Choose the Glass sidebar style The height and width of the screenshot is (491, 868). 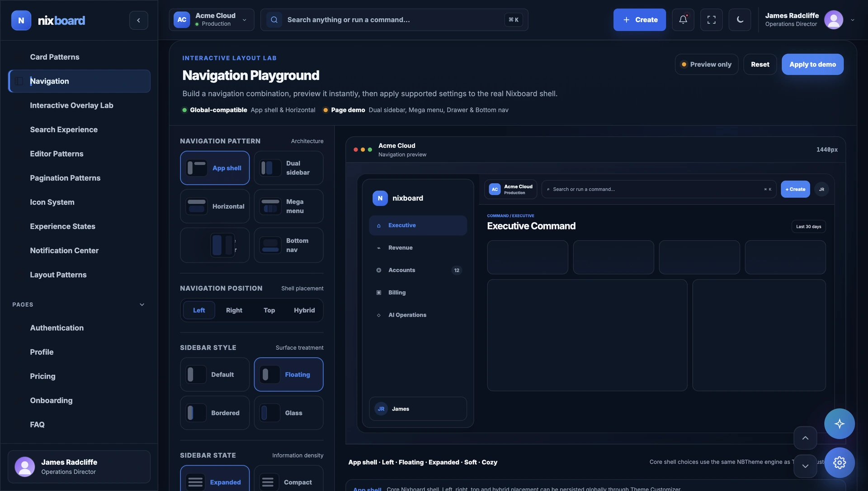click(x=288, y=413)
